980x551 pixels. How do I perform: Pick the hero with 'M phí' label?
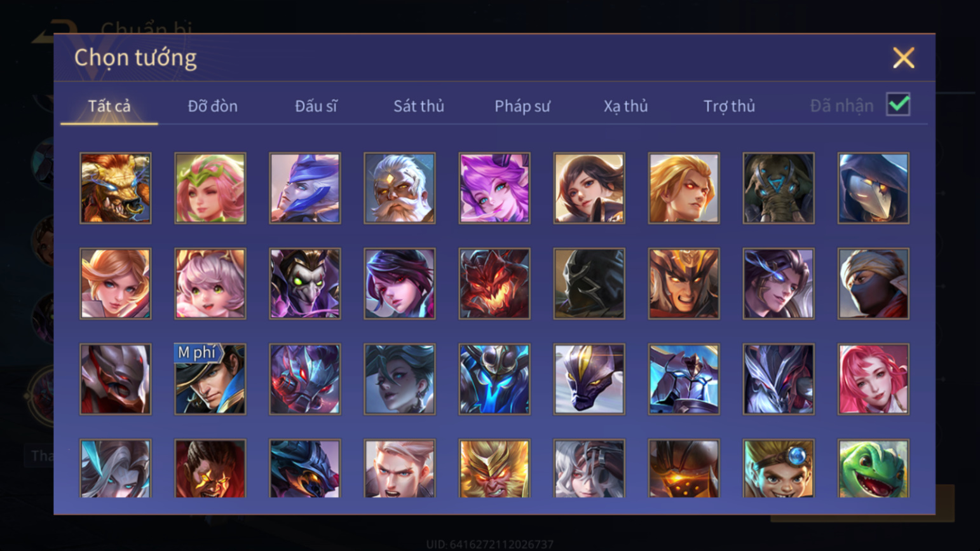pos(210,379)
